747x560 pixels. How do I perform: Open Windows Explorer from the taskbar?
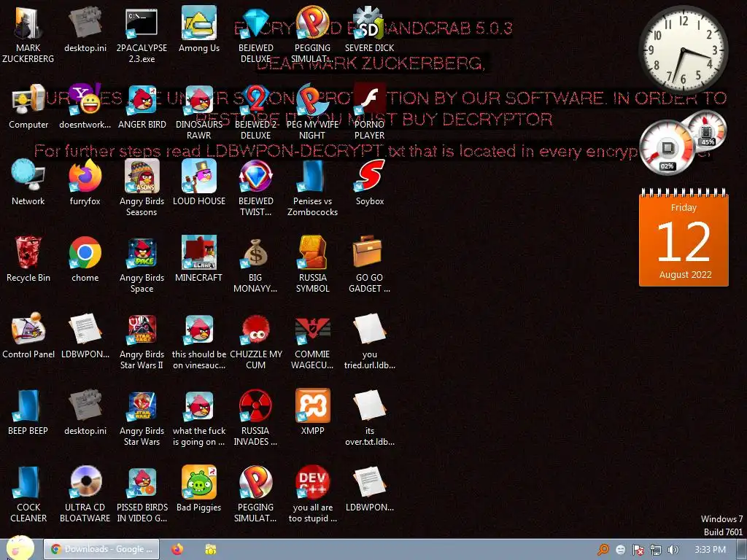(x=210, y=549)
